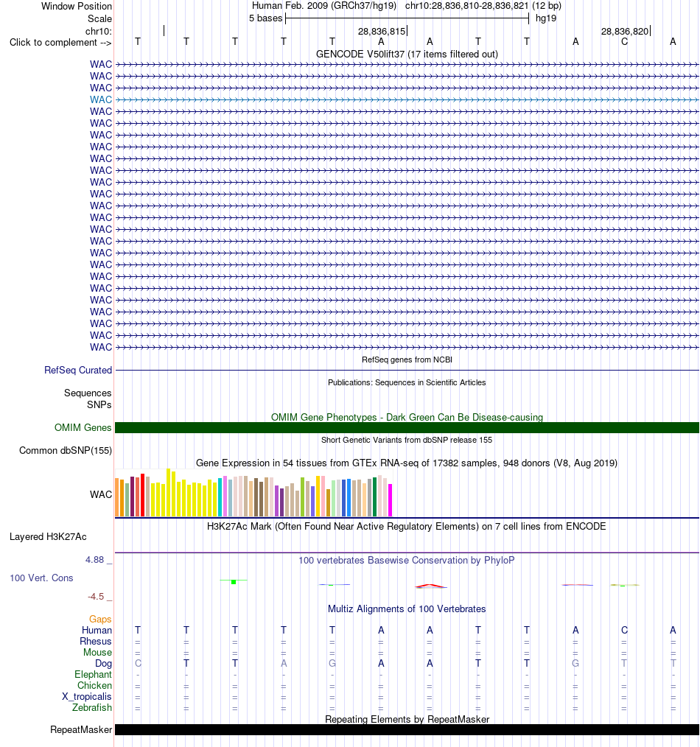The width and height of the screenshot is (700, 747).
Task: Click the RepeatMasker track label
Action: coord(81,730)
